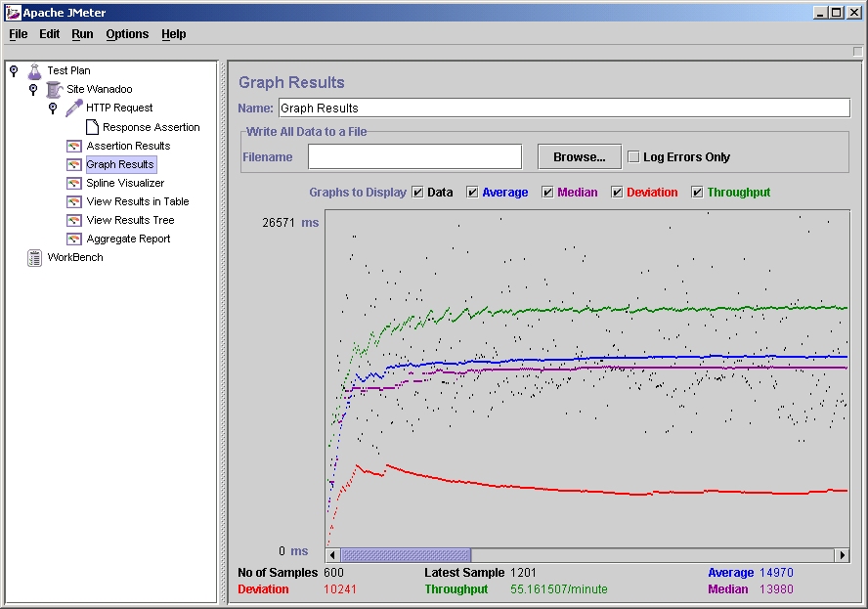The height and width of the screenshot is (609, 868).
Task: Collapse the HTTP Request tree node
Action: [53, 108]
